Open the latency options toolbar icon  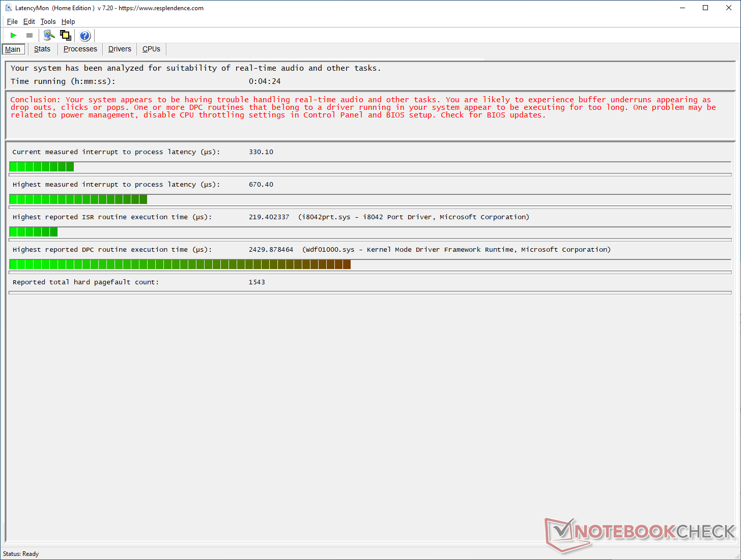[49, 35]
